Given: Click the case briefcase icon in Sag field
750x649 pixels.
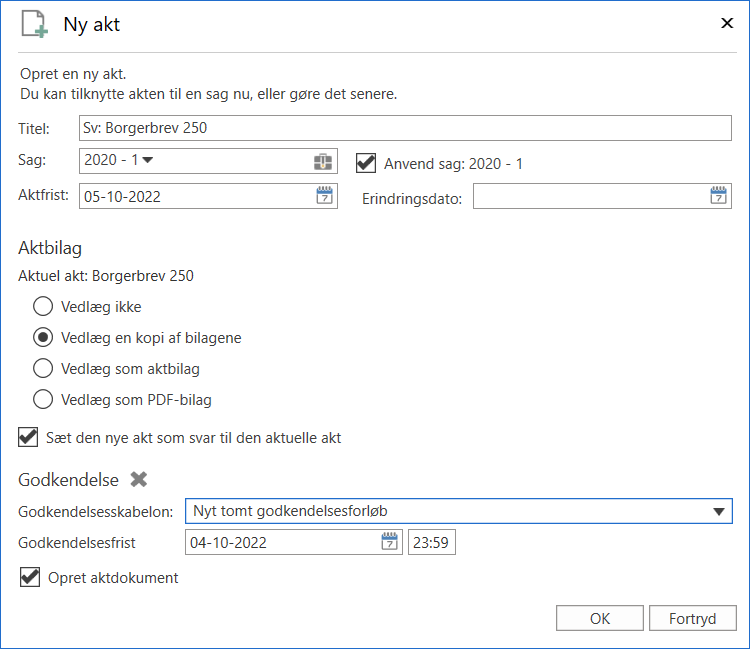Looking at the screenshot, I should pyautogui.click(x=322, y=162).
